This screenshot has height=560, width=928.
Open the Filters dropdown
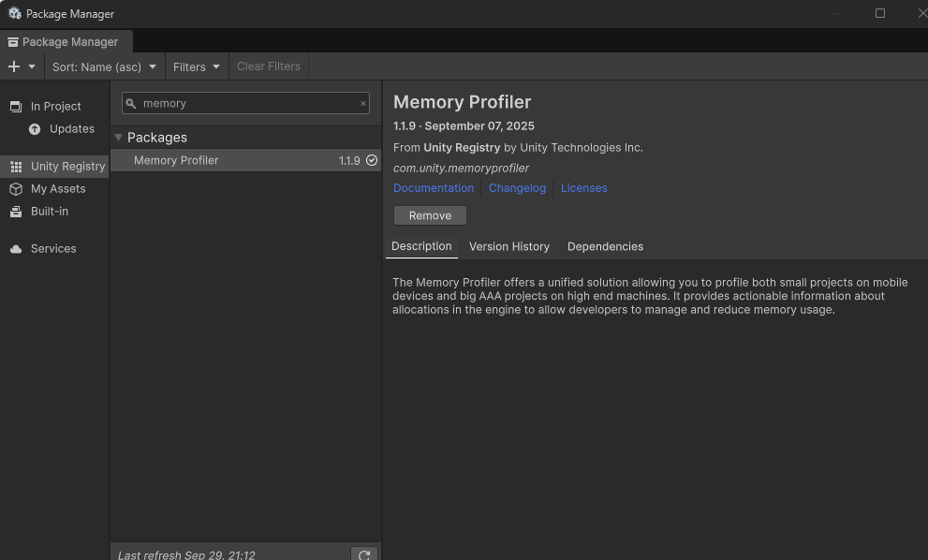[196, 66]
